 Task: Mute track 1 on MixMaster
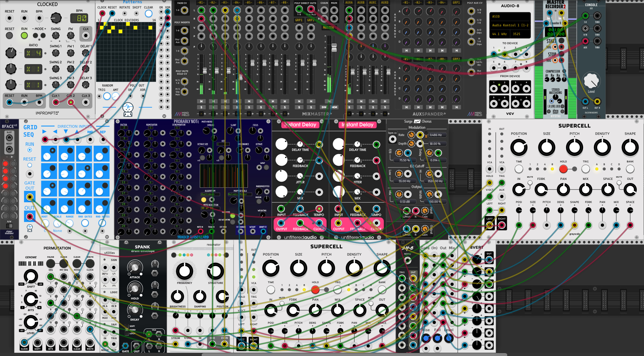coord(201,101)
